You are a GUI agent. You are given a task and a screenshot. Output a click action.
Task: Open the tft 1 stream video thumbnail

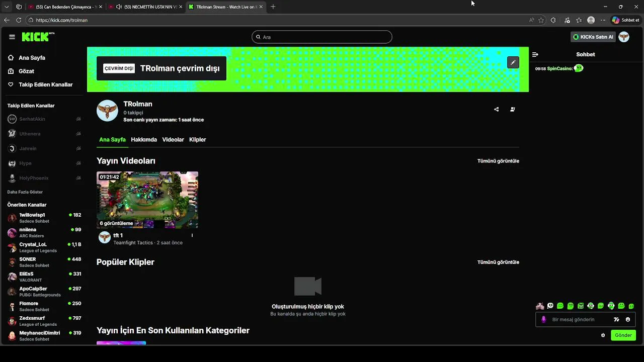pyautogui.click(x=147, y=200)
